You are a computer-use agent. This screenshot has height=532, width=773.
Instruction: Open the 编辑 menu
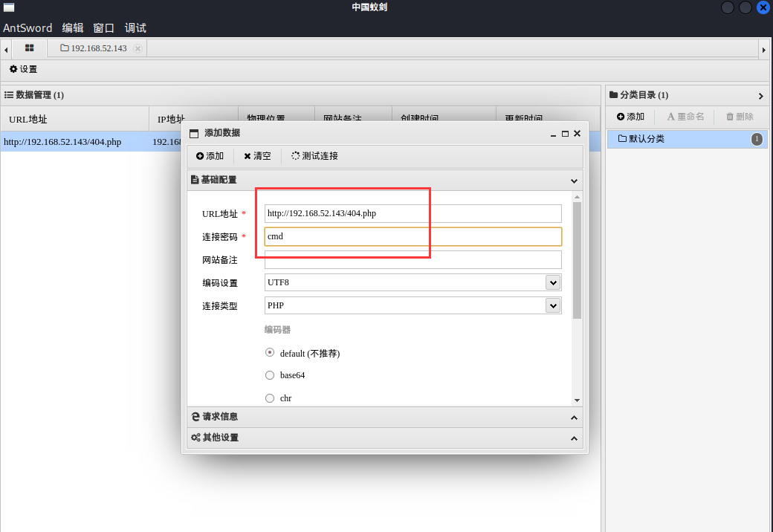73,28
